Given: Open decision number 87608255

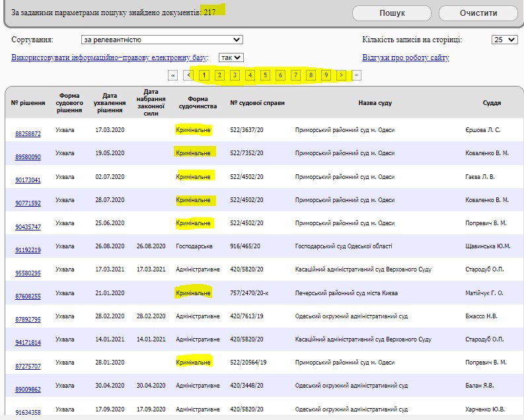Looking at the screenshot, I should pyautogui.click(x=28, y=297).
